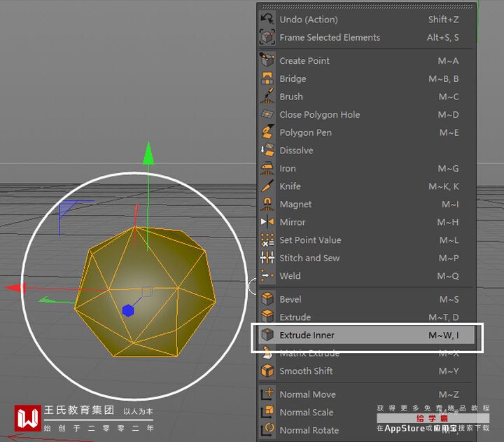
Task: Click the Stitch and Sew icon
Action: [x=267, y=258]
